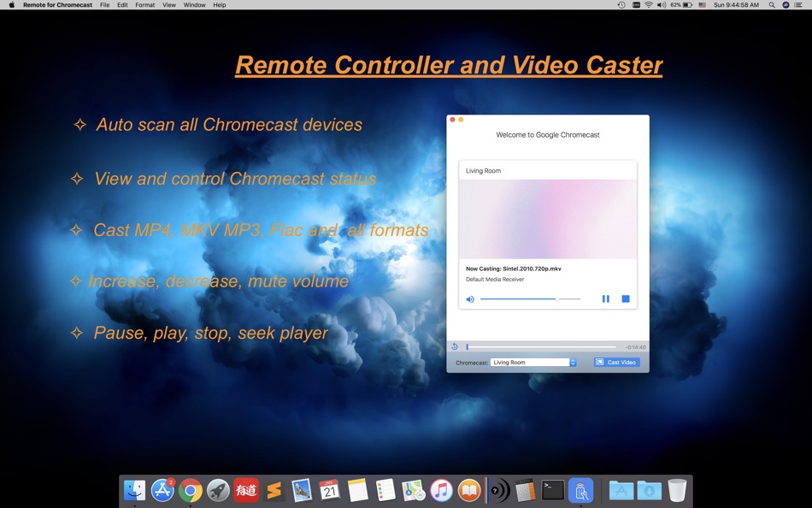Click the Living Room device title

click(483, 170)
